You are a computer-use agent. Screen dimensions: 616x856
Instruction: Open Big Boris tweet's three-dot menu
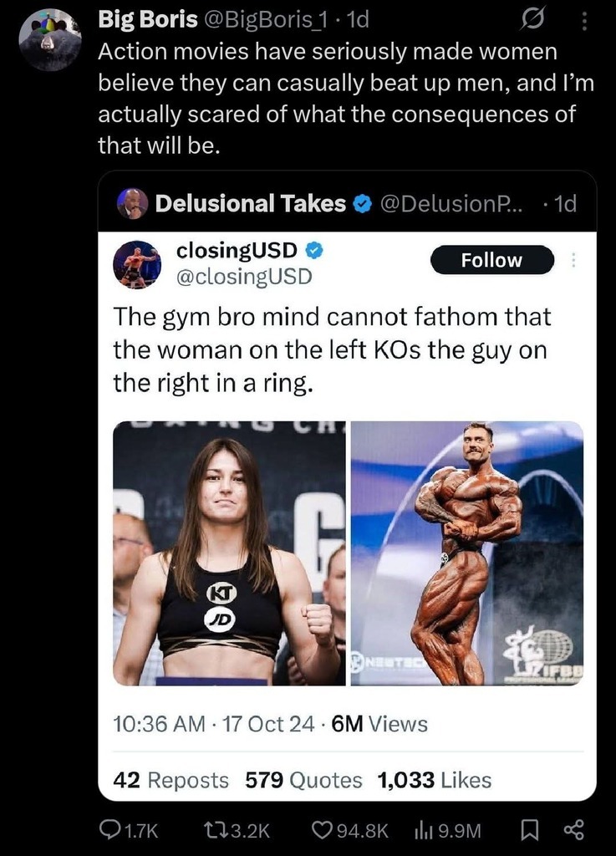584,18
